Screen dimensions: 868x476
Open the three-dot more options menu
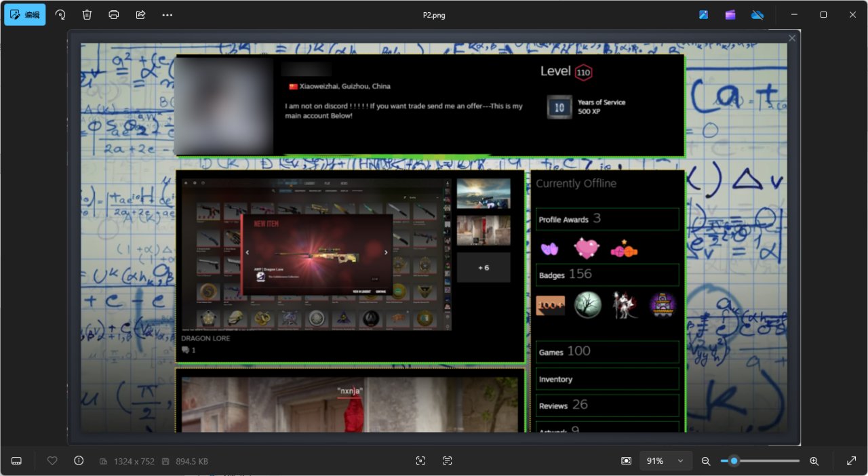(167, 14)
